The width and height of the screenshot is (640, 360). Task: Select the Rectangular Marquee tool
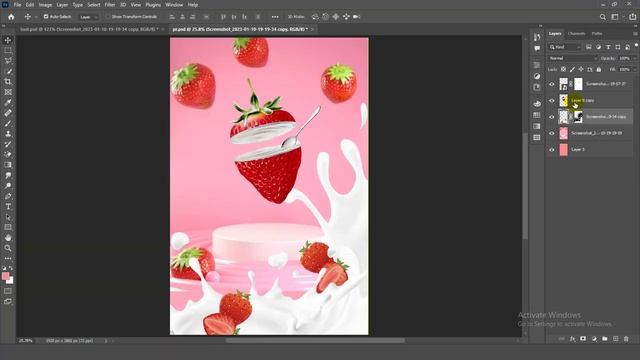pyautogui.click(x=8, y=50)
